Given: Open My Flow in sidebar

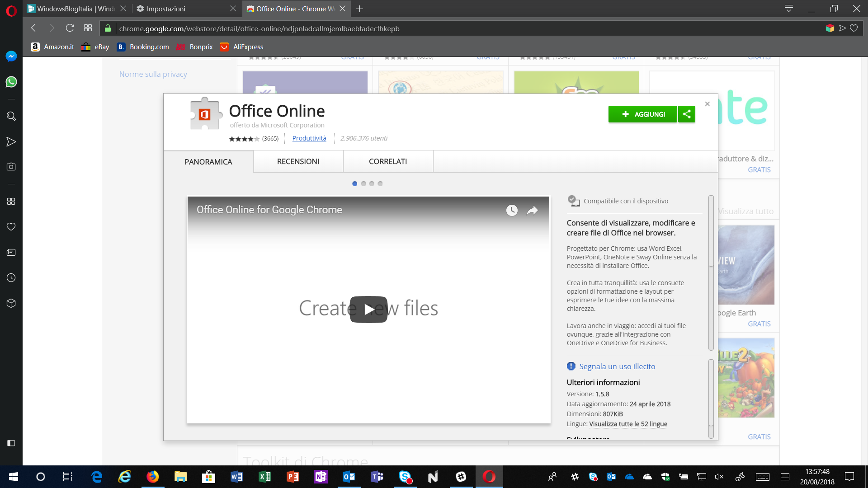Looking at the screenshot, I should (11, 142).
